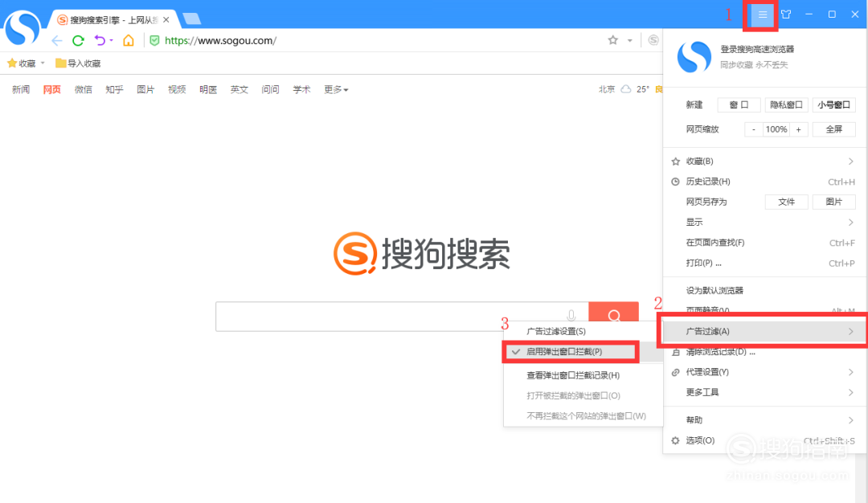Expand the 显示 submenu arrow
The width and height of the screenshot is (868, 503).
851,222
